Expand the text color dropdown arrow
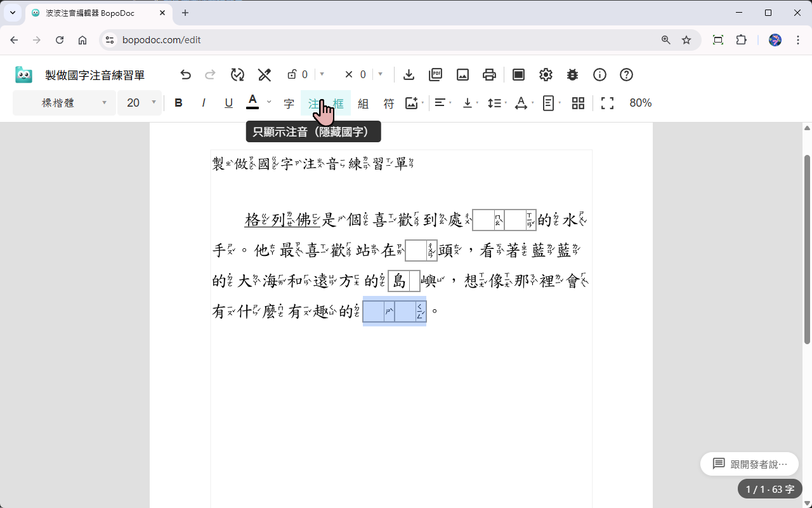Image resolution: width=812 pixels, height=508 pixels. point(268,103)
